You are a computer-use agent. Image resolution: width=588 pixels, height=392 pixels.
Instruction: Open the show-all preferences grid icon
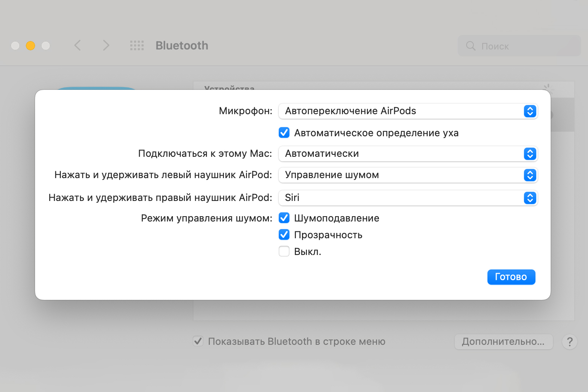(137, 46)
